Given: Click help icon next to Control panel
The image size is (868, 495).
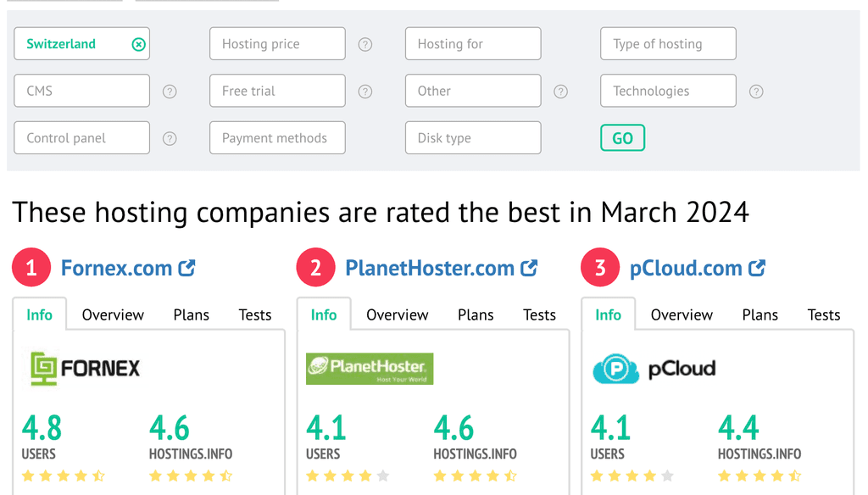Looking at the screenshot, I should 170,138.
